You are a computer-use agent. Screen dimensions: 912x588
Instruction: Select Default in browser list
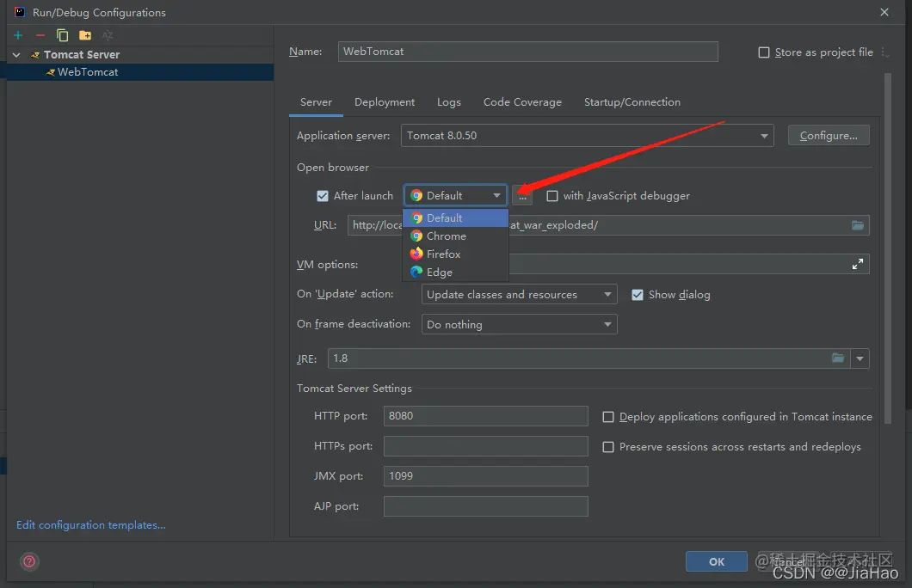(x=455, y=217)
